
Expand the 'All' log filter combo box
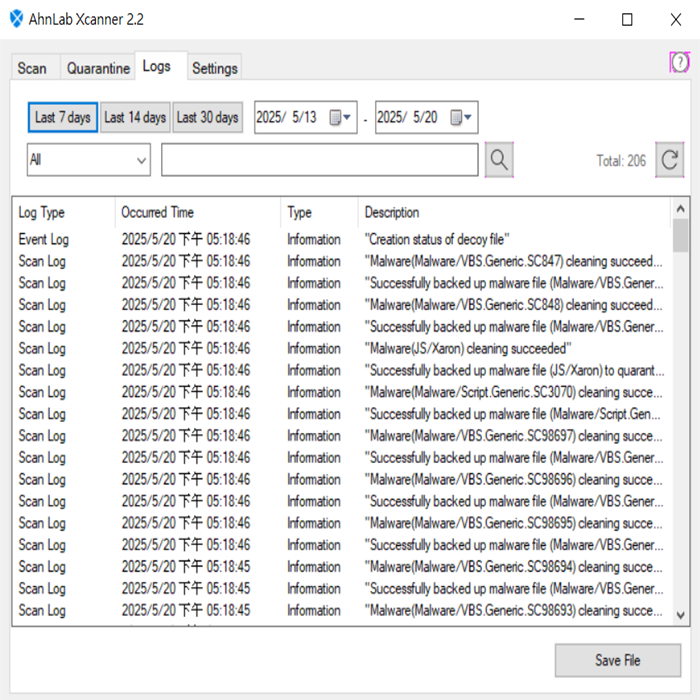coord(89,160)
